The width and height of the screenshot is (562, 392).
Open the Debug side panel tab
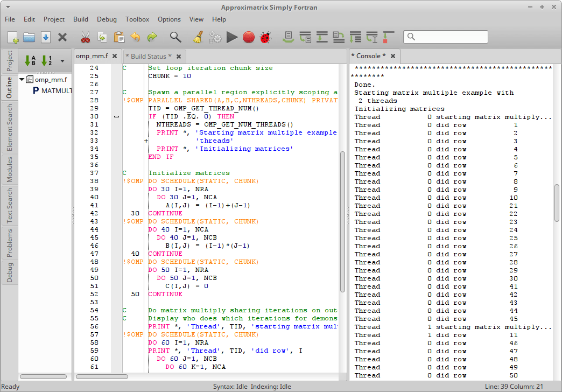[9, 272]
